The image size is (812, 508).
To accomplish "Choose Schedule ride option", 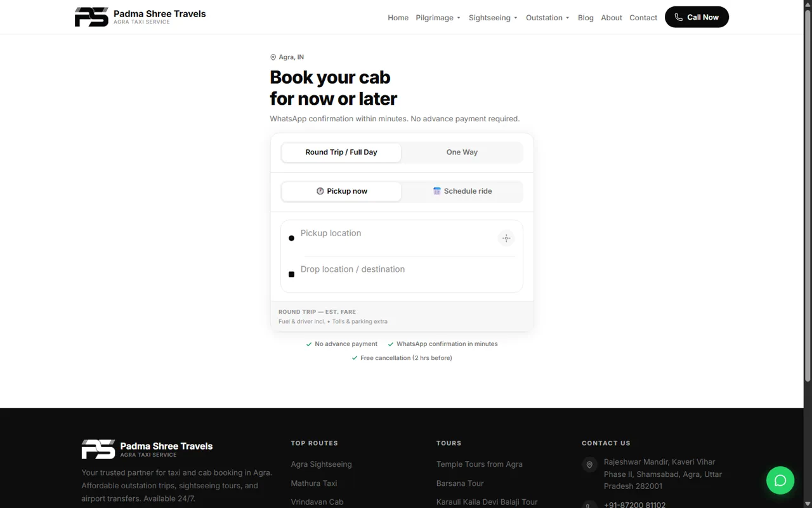I will 462,191.
